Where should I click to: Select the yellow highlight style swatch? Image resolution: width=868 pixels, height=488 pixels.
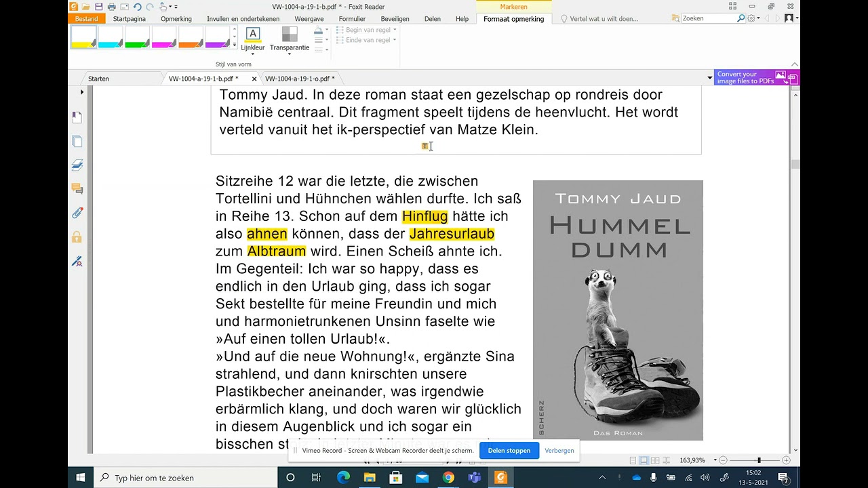(83, 37)
